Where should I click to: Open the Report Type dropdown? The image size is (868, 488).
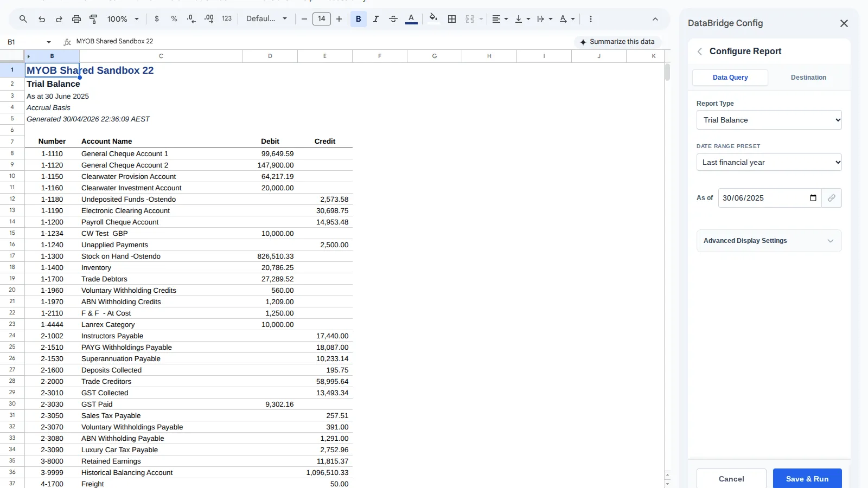[x=769, y=120]
